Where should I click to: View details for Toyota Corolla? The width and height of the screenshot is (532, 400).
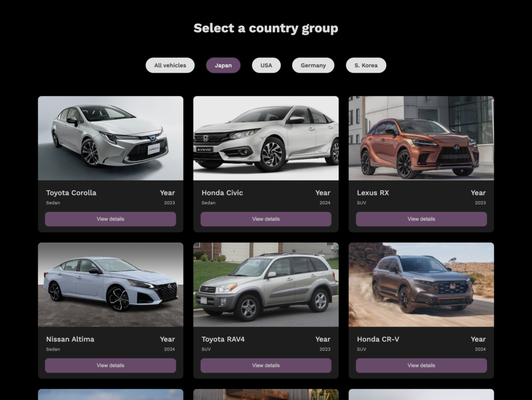coord(111,219)
